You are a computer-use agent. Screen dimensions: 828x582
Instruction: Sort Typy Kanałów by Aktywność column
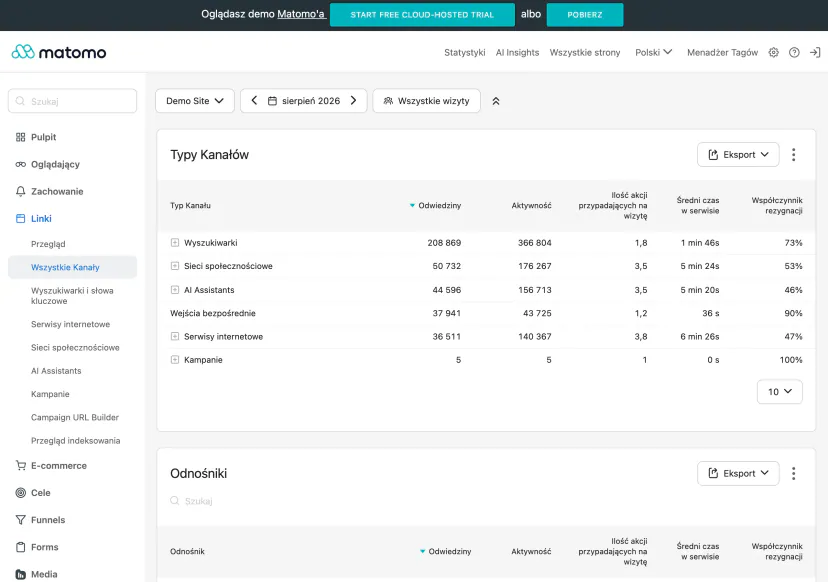point(531,205)
